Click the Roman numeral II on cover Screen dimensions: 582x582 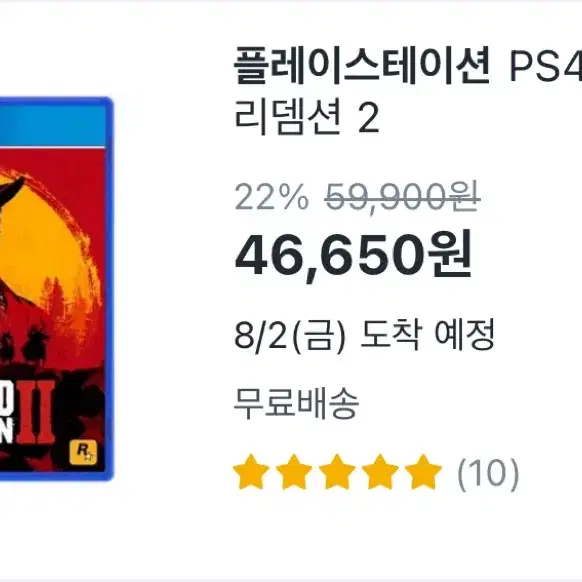(x=36, y=412)
